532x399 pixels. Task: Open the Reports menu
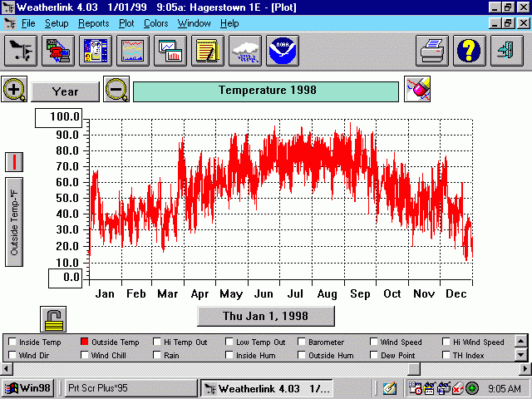[x=94, y=23]
